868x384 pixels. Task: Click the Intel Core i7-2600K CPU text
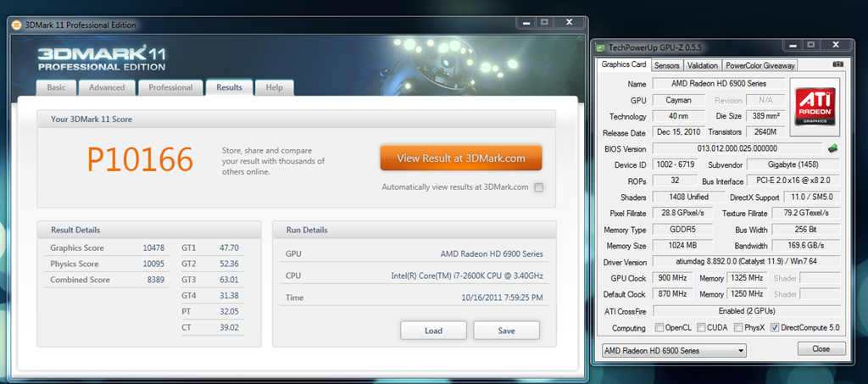click(467, 275)
